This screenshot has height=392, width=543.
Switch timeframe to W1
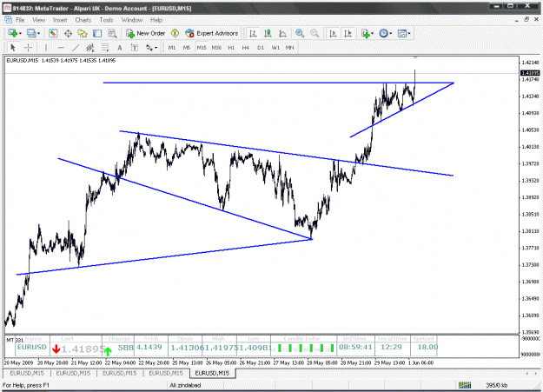(x=275, y=48)
